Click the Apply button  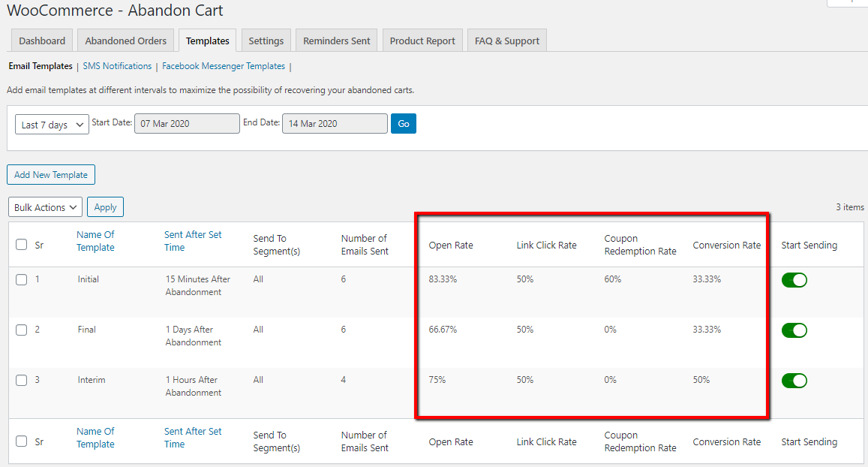[105, 207]
